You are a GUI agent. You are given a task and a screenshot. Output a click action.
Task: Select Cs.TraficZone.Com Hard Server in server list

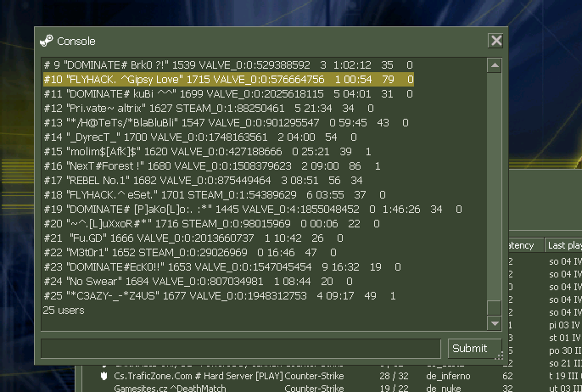tap(198, 376)
